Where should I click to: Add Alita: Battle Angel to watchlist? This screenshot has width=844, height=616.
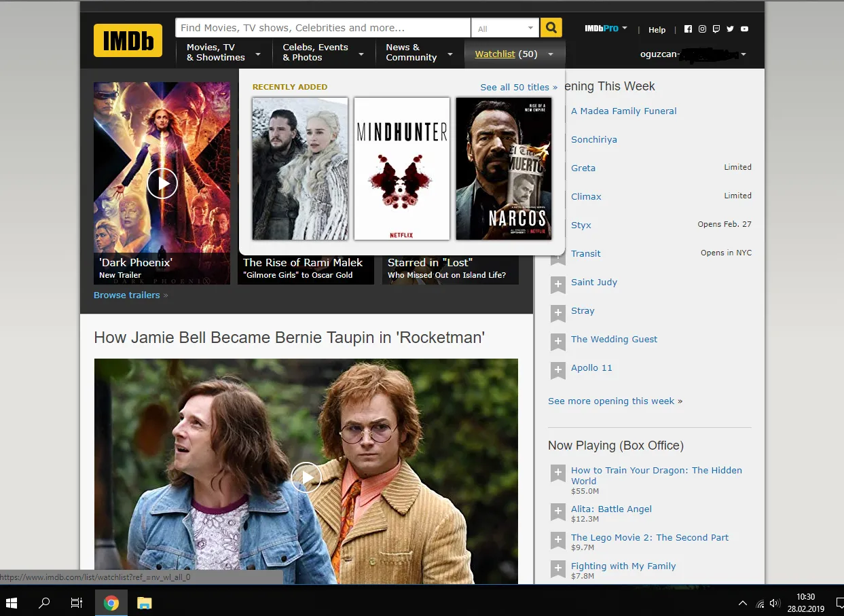coord(557,511)
